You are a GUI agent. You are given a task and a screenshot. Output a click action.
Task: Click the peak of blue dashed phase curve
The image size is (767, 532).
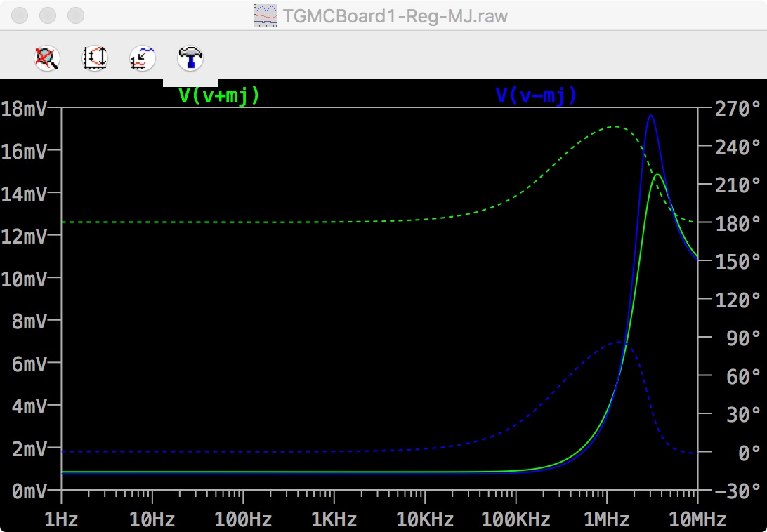click(620, 343)
